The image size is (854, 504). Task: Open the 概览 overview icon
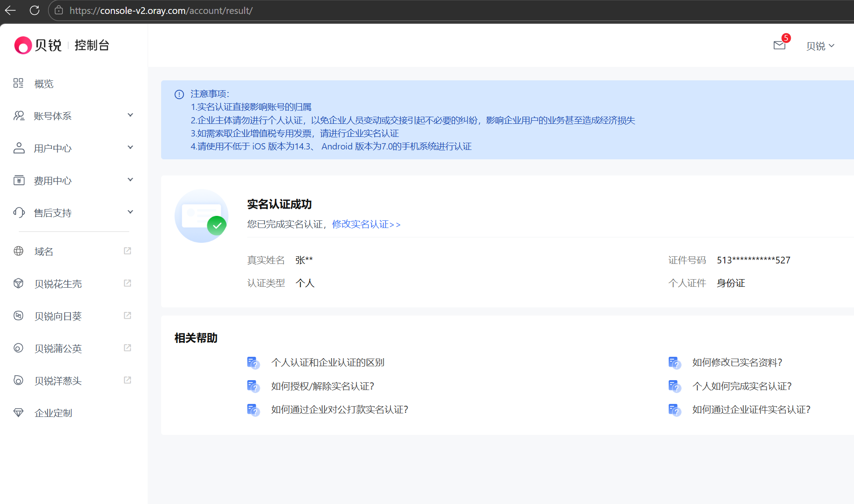pos(19,83)
